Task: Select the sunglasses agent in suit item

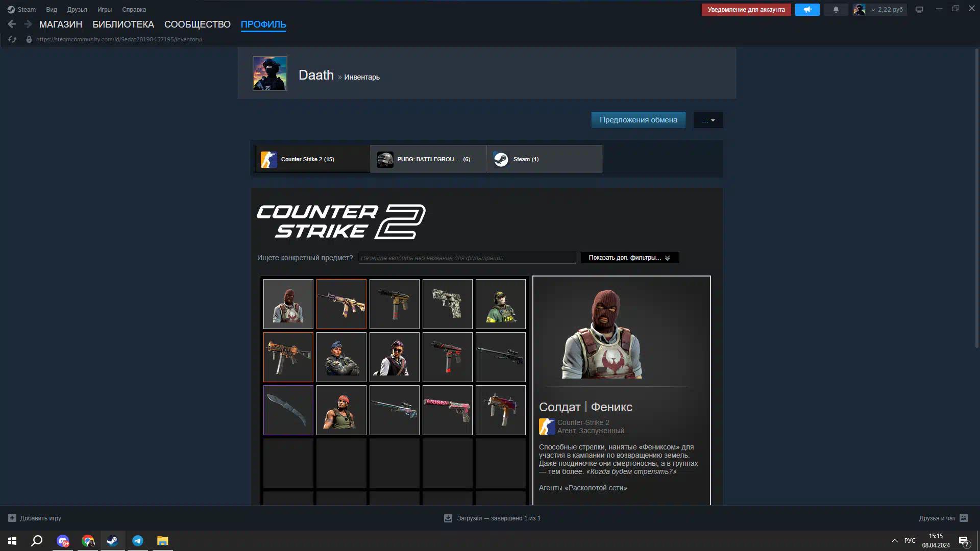Action: coord(395,357)
